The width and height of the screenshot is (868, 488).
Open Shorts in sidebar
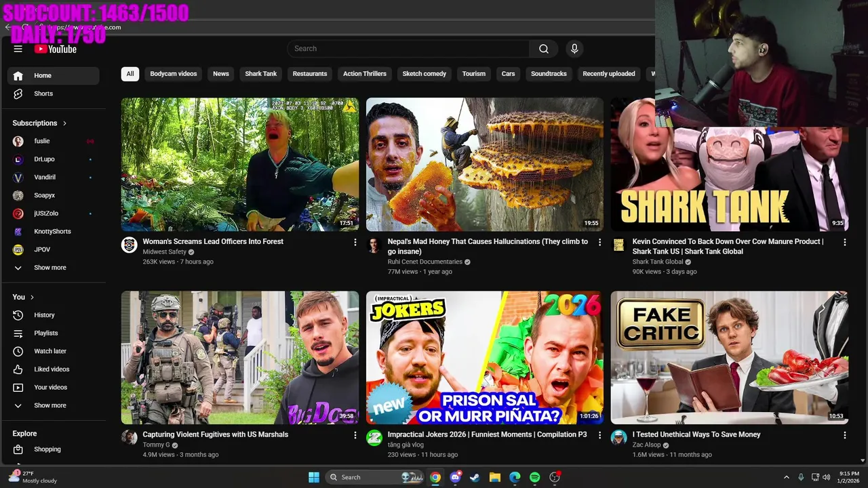click(x=54, y=94)
